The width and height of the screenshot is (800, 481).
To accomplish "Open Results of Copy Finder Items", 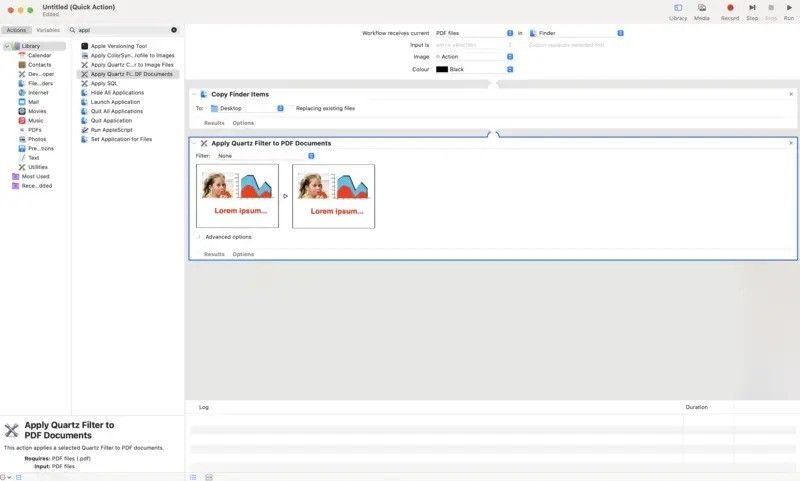I will (214, 123).
